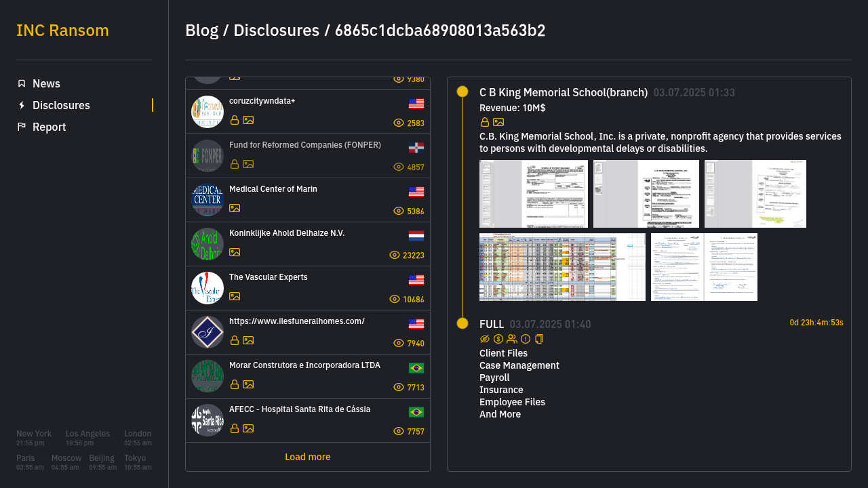Click the image icon under Medical Center of Marin
The height and width of the screenshot is (488, 868).
pyautogui.click(x=235, y=208)
